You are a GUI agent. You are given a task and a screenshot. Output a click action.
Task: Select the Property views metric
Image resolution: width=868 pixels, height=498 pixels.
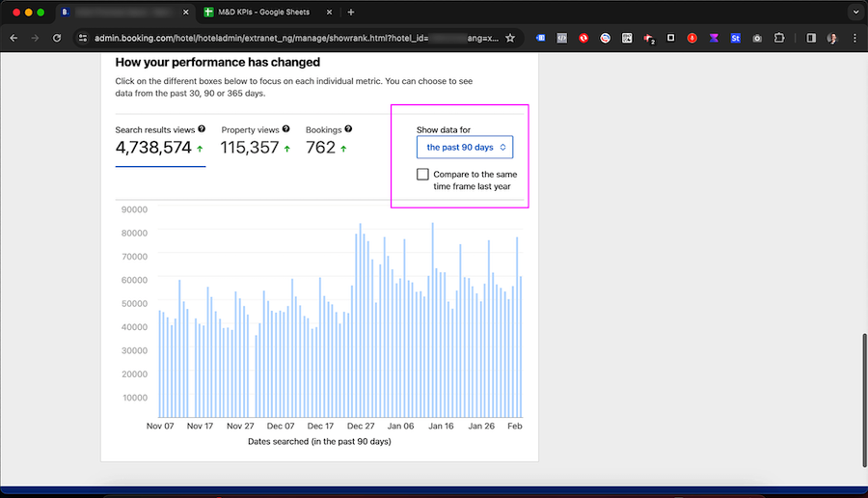point(256,141)
